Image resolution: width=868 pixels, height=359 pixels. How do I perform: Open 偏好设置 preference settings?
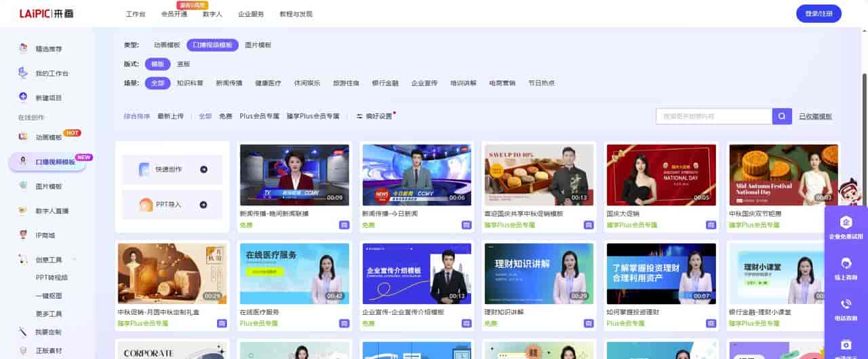[x=374, y=116]
